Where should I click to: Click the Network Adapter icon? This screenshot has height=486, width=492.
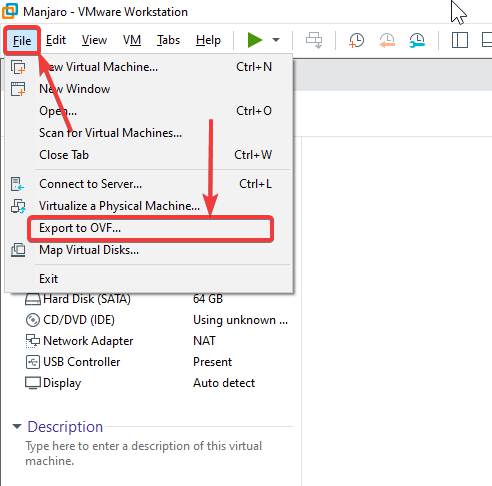(x=33, y=341)
